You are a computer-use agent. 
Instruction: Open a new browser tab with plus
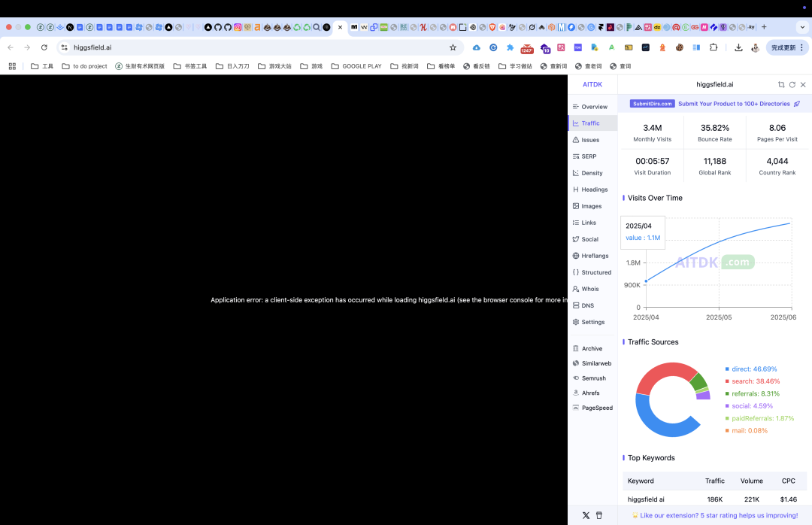click(x=764, y=27)
